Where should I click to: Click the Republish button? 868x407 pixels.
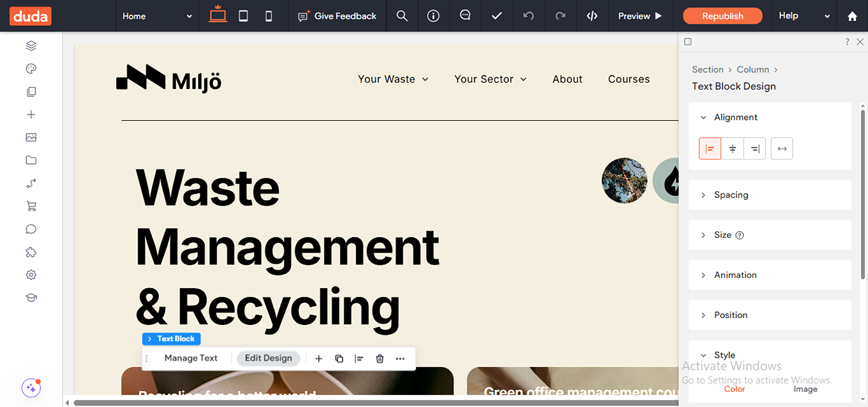pos(723,16)
